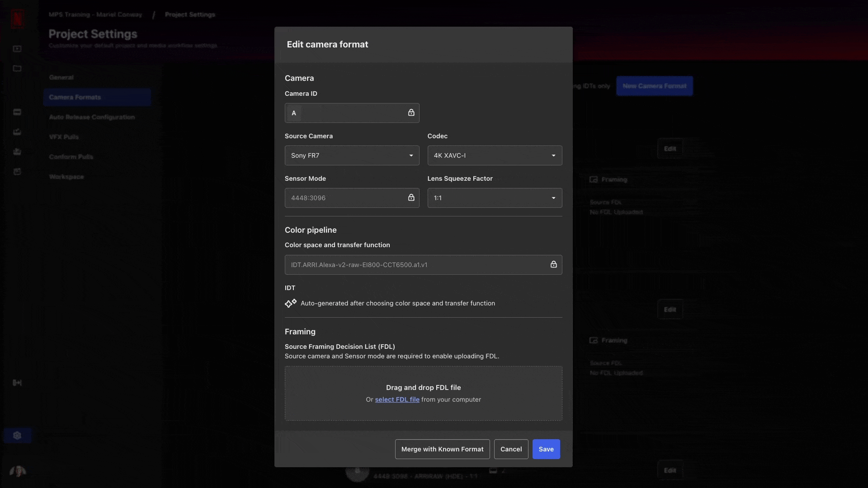
Task: Click lock icon in Color space field
Action: click(x=553, y=264)
